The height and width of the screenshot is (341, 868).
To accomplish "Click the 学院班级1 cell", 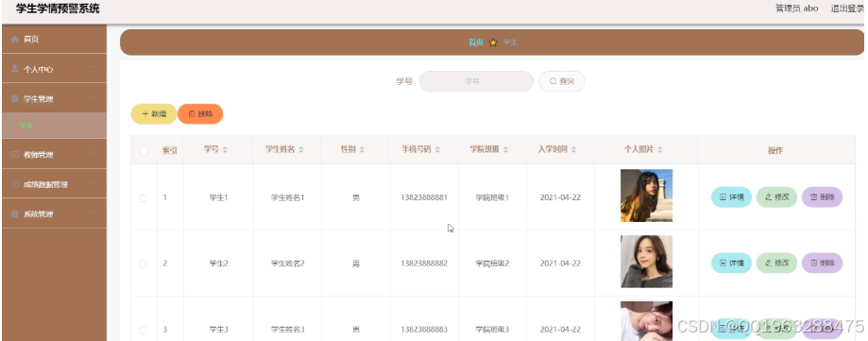I will (x=492, y=197).
